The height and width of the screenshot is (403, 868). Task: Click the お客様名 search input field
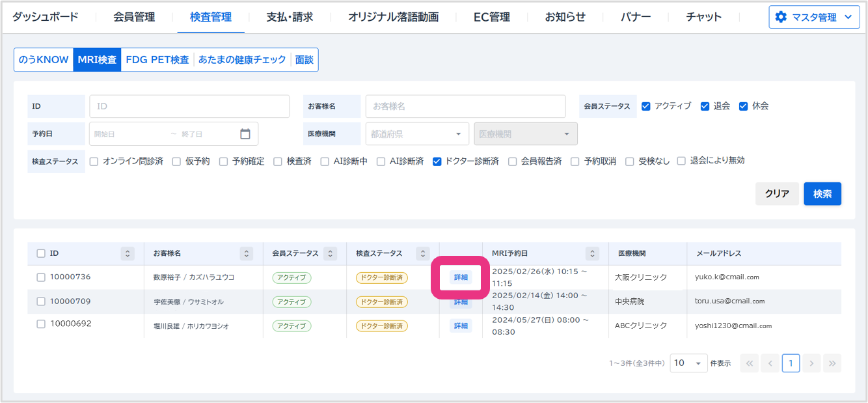pos(465,106)
